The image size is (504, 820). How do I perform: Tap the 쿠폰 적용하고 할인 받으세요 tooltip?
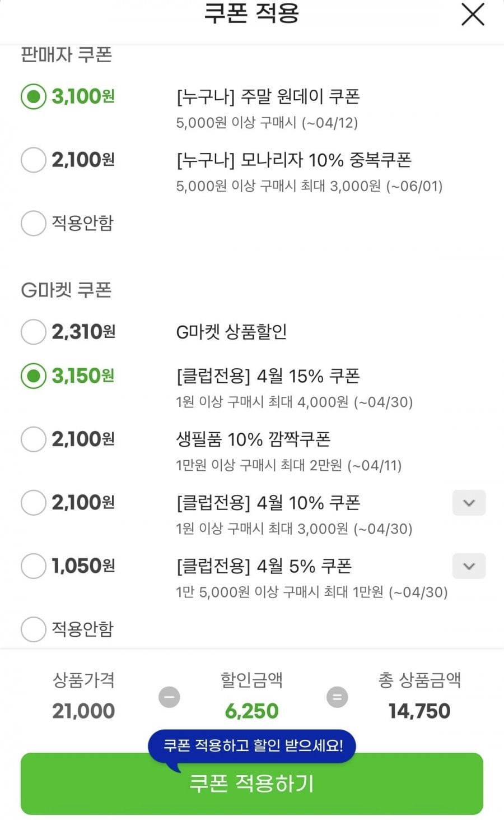pyautogui.click(x=252, y=745)
